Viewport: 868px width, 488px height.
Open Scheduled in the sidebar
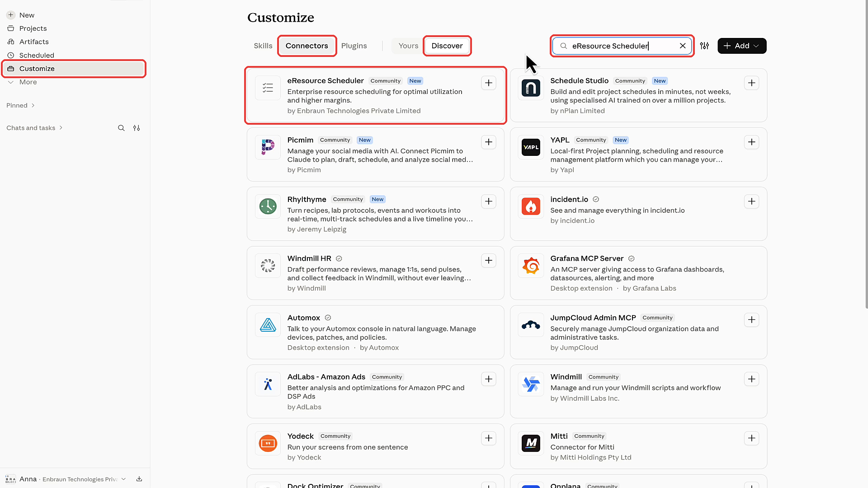click(x=37, y=55)
